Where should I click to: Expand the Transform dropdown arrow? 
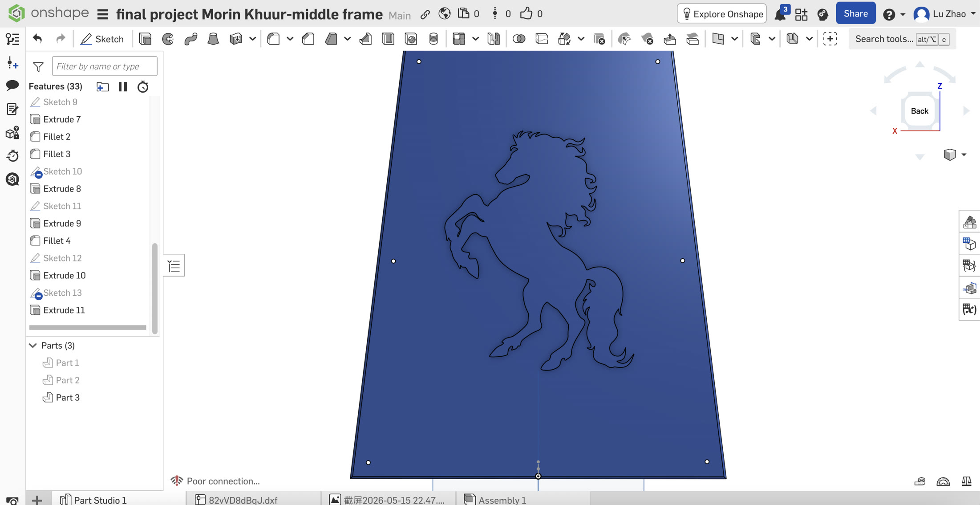[581, 39]
